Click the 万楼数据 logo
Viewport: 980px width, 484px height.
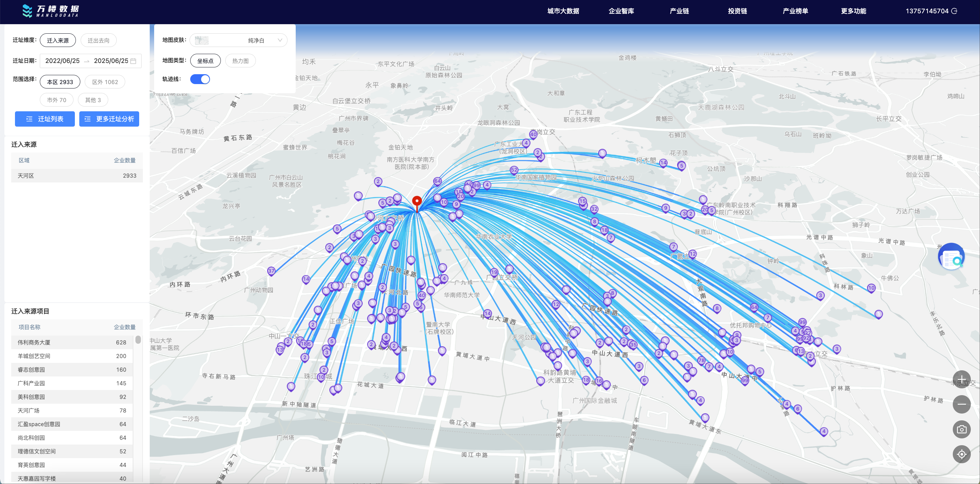pos(51,11)
